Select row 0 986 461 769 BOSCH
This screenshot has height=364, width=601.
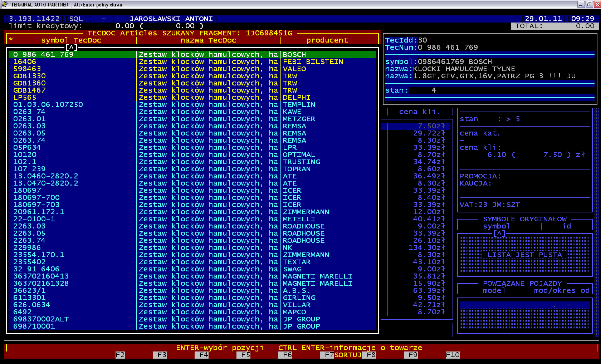click(192, 54)
